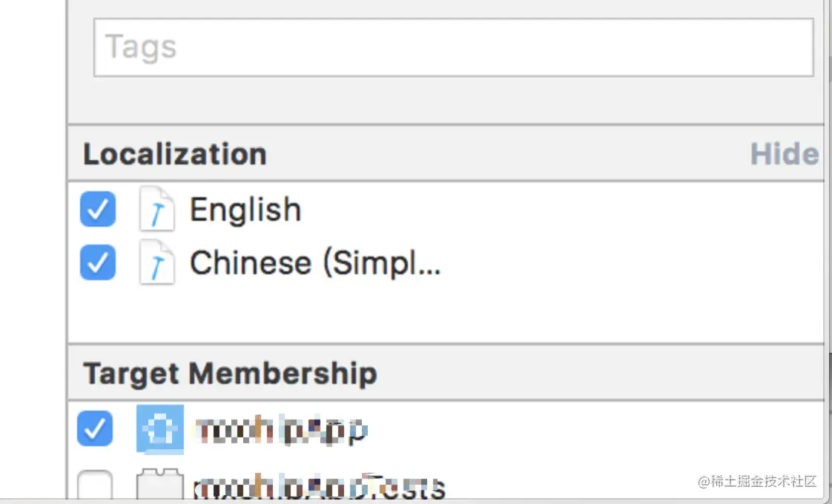Image resolution: width=832 pixels, height=504 pixels.
Task: Click the English strings file icon
Action: coord(157,210)
